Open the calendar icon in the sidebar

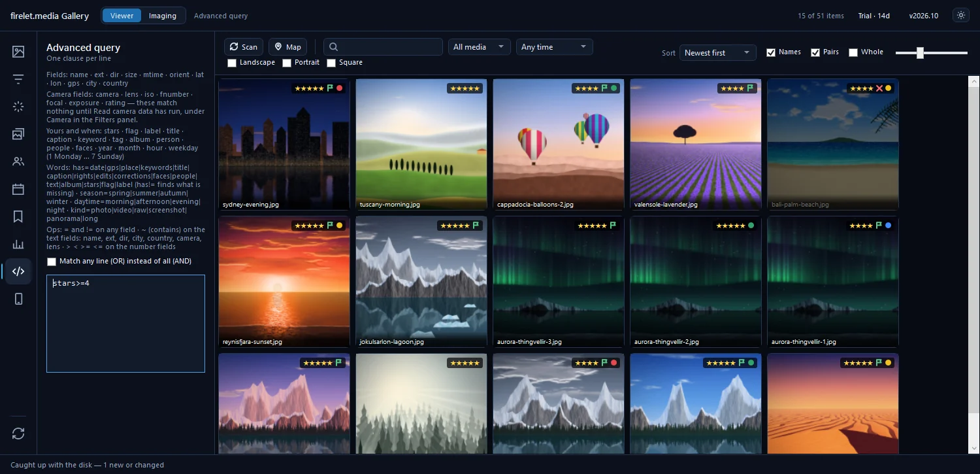[x=18, y=189]
